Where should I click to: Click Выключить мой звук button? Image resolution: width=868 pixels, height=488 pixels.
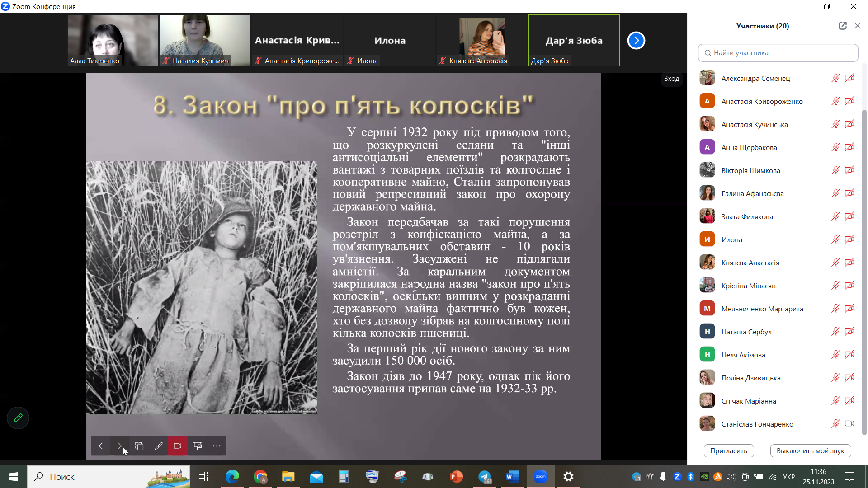810,450
